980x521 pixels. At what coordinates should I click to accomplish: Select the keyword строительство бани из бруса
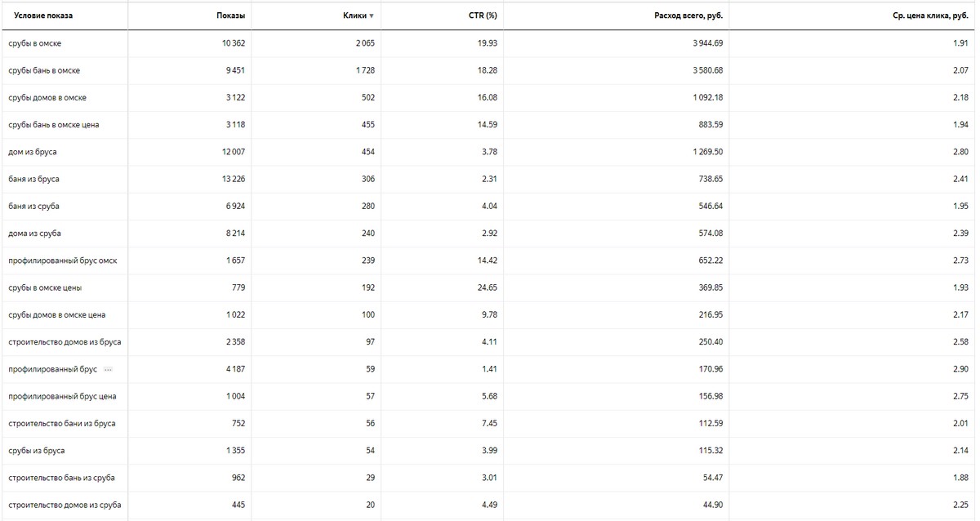tap(62, 424)
